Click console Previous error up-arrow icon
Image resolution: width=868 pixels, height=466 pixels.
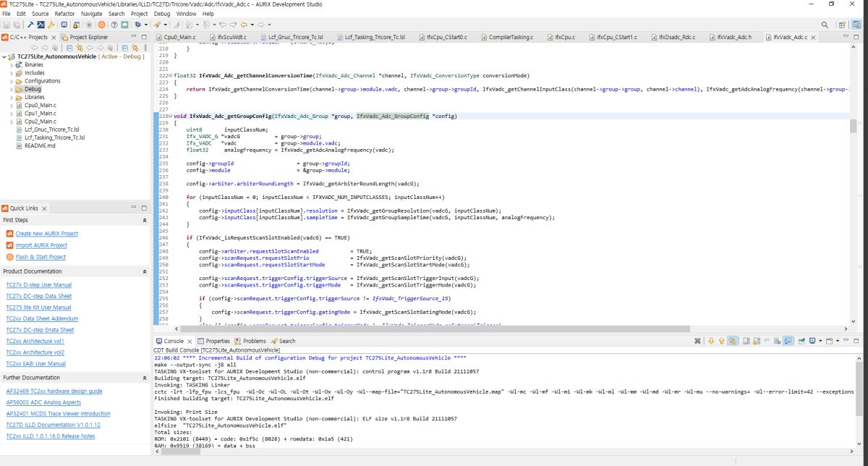coord(722,341)
